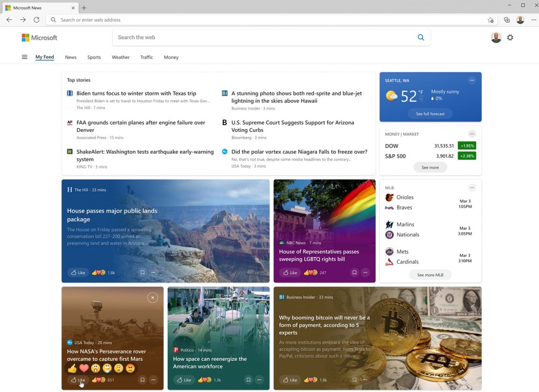539x392 pixels.
Task: Reload the page with the refresh icon
Action: click(37, 20)
